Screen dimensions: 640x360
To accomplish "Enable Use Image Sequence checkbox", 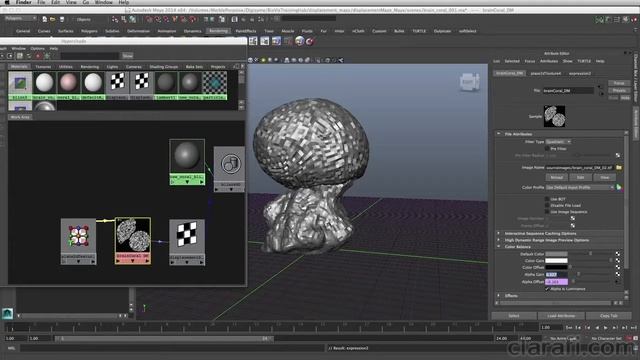I will 547,212.
